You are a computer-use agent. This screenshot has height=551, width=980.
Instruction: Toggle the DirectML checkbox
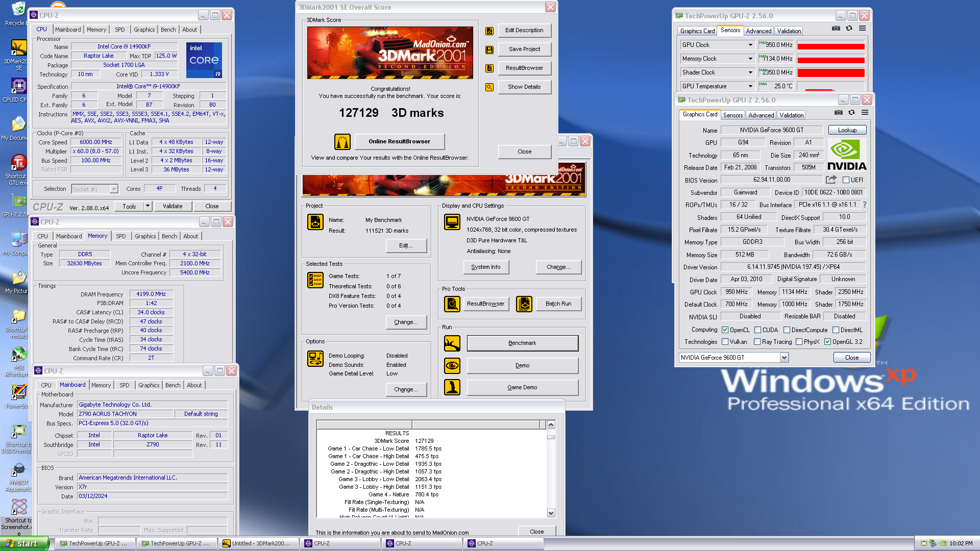836,330
